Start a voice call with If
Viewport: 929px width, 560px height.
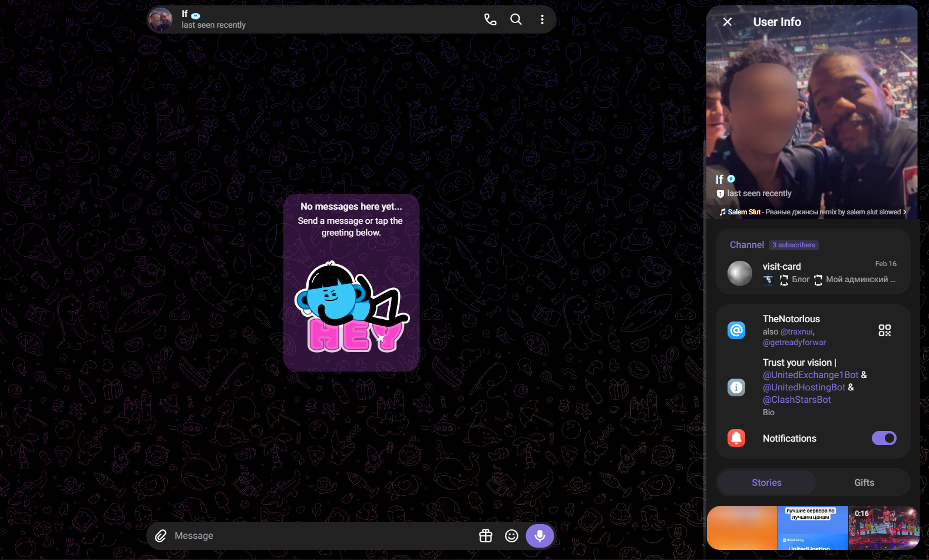point(490,19)
